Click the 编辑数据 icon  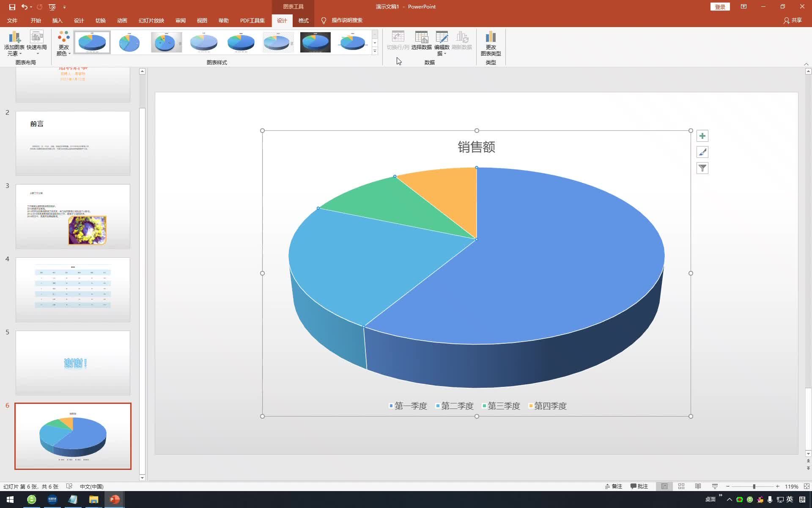[x=442, y=43]
